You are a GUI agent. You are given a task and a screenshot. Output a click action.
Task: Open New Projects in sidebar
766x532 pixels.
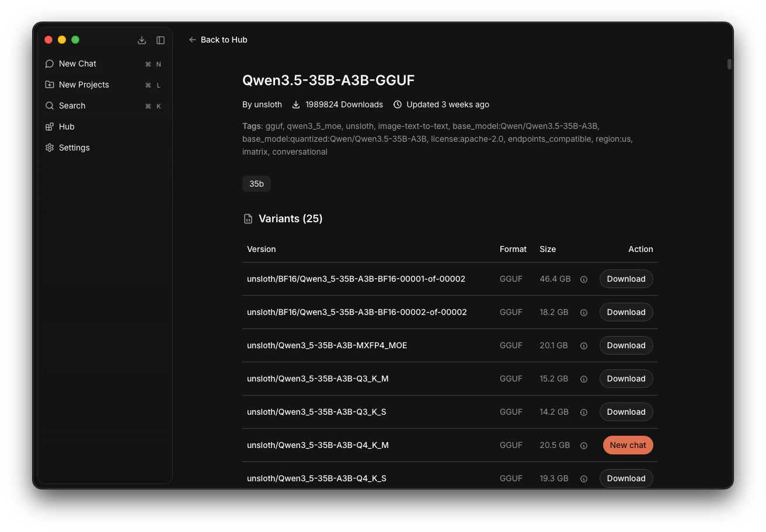click(x=105, y=85)
